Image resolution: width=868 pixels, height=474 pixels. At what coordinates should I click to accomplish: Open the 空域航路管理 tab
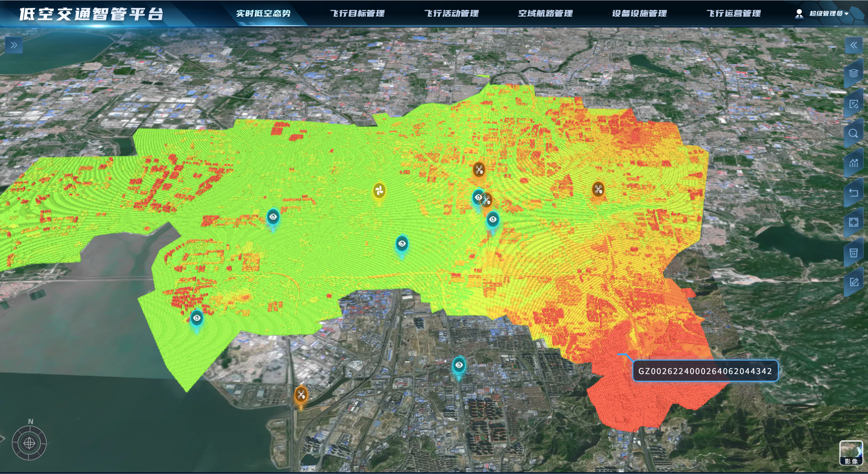(545, 14)
